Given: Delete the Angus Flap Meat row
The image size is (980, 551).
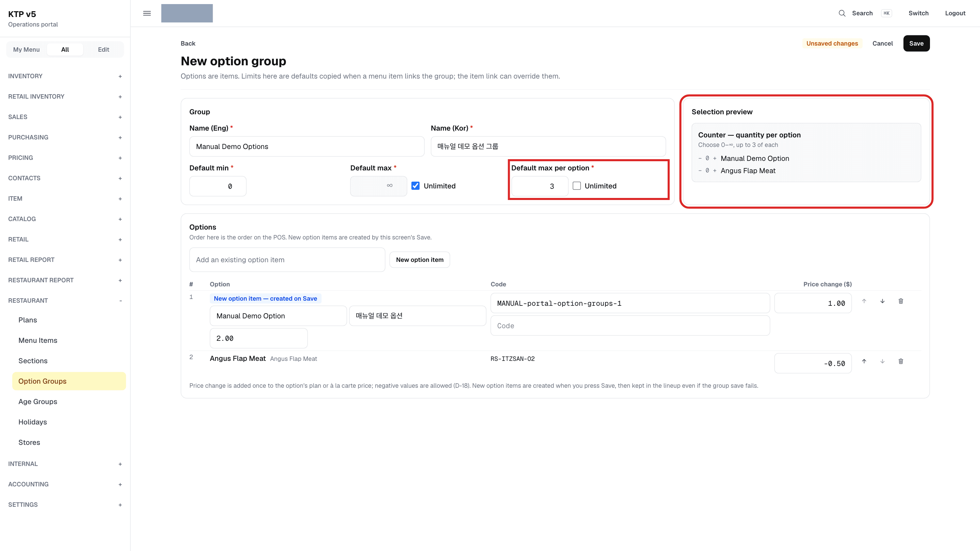Looking at the screenshot, I should (900, 361).
